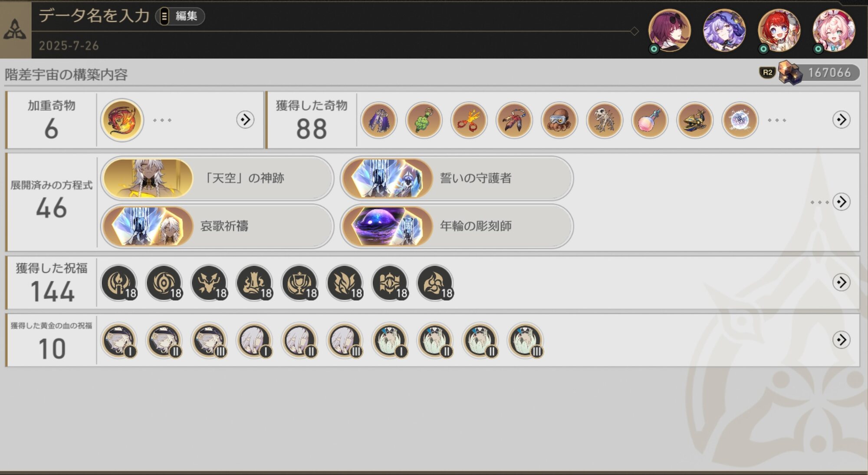Expand the 獲得した祝福 list arrow
The image size is (868, 475).
point(841,283)
